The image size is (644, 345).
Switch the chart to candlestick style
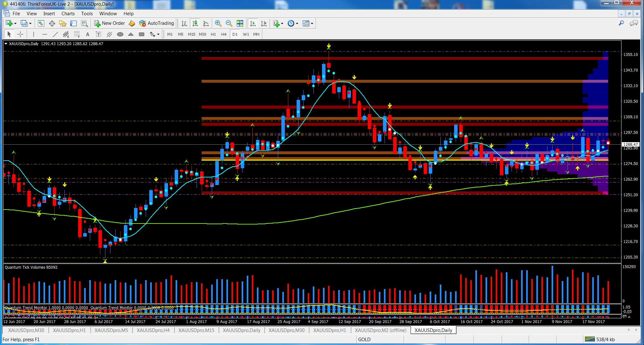pos(195,23)
